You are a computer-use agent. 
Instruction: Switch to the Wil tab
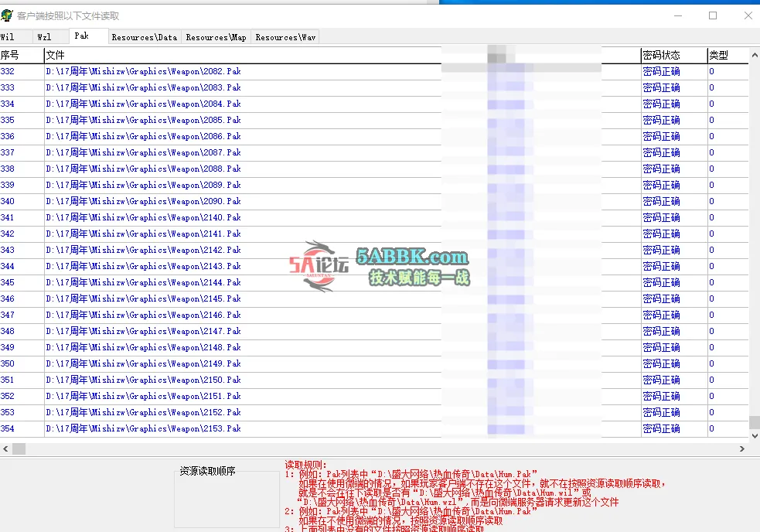tap(8, 37)
